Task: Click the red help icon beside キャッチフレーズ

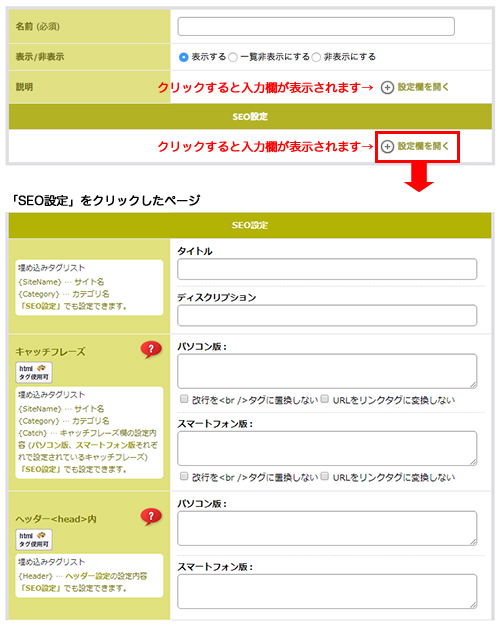Action: point(151,350)
